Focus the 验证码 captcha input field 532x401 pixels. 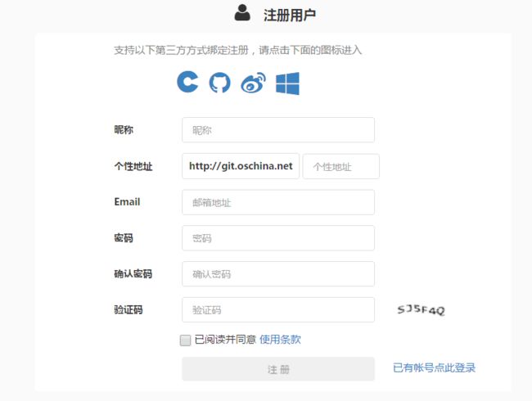pos(278,309)
